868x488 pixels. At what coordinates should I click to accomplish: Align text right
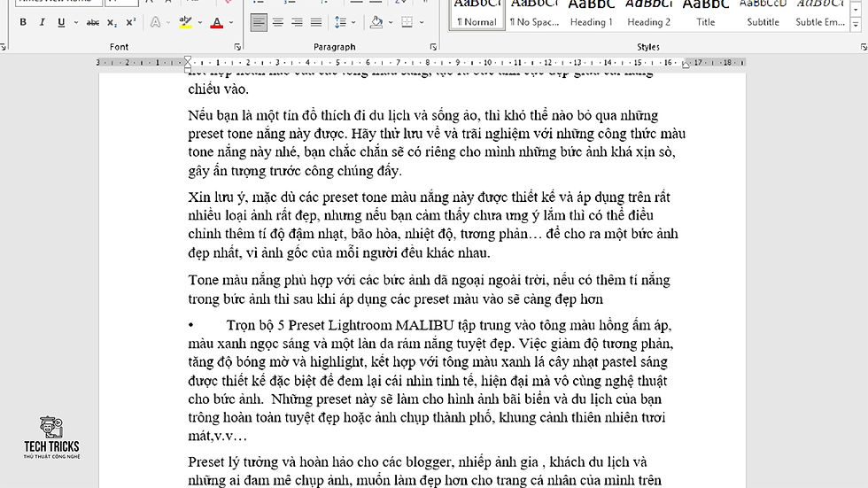click(298, 22)
